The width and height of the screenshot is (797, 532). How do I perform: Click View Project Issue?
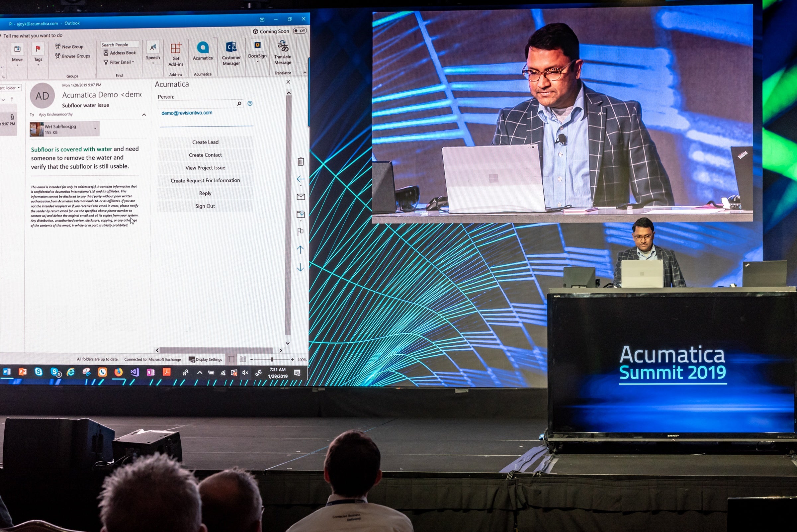[x=205, y=168]
